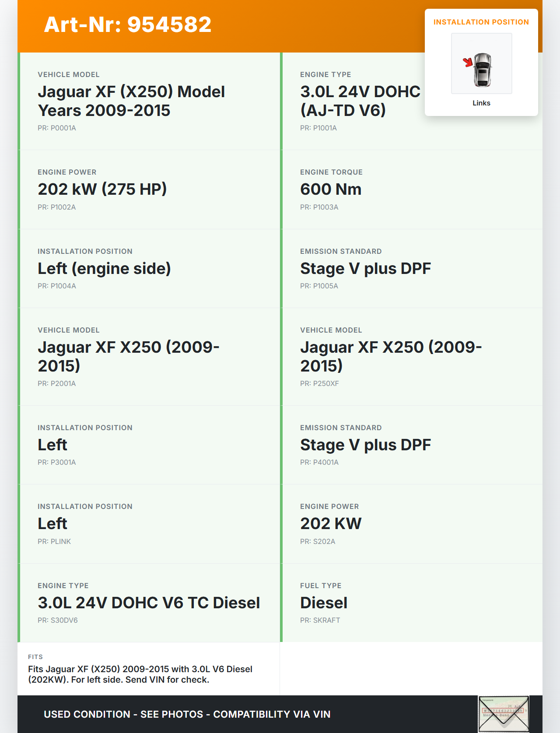Select the 3.0L 24V DOHC (AJ-TD V6) value

[x=360, y=101]
